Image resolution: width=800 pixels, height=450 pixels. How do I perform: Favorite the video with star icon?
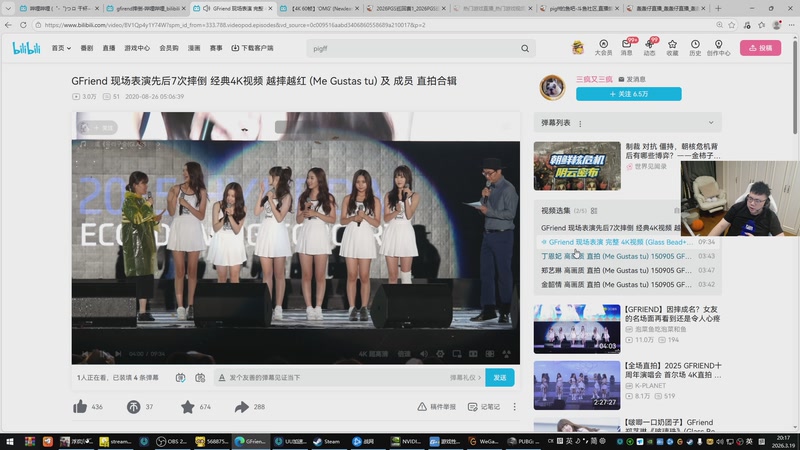point(188,407)
